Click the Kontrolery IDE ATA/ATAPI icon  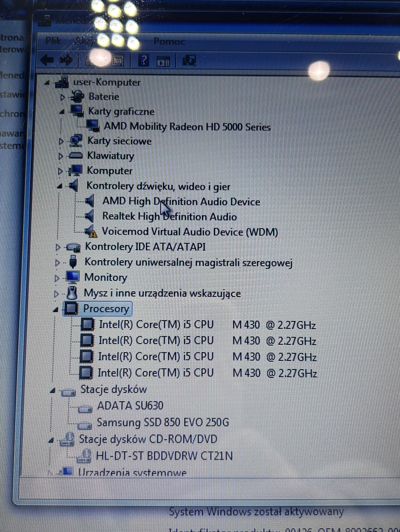pyautogui.click(x=73, y=247)
